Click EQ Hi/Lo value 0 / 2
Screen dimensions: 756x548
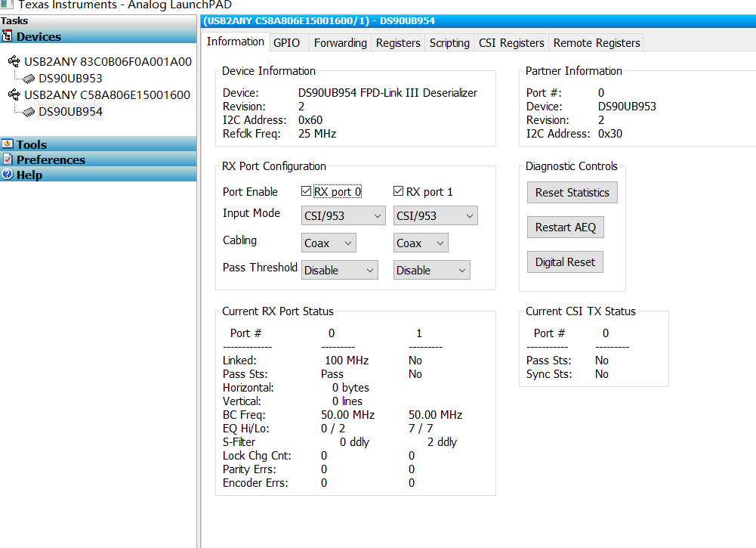click(x=333, y=429)
